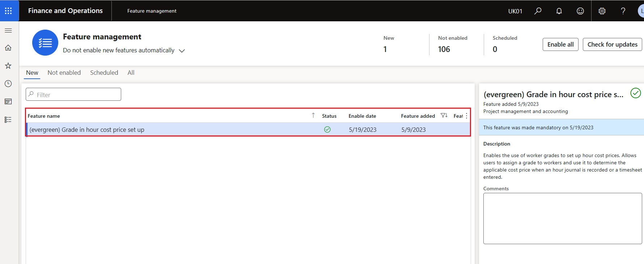Screen dimensions: 644x264
Task: Click the mandatory feature notice banner
Action: point(562,127)
